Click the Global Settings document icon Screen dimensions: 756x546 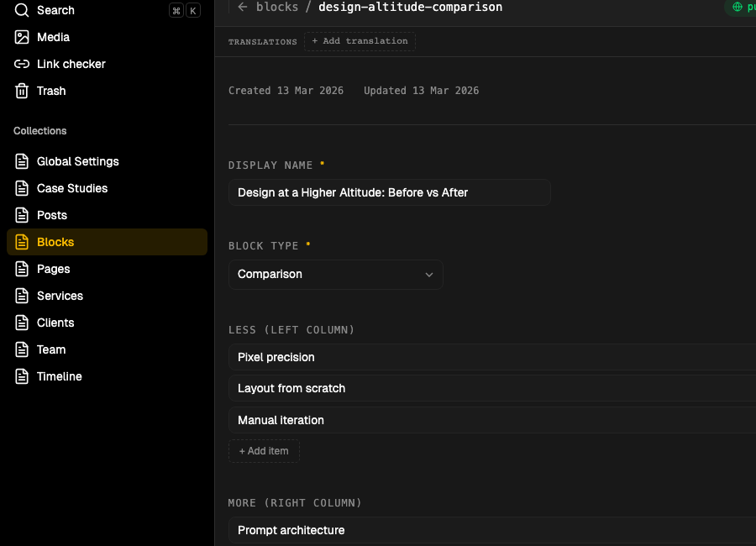pos(20,161)
